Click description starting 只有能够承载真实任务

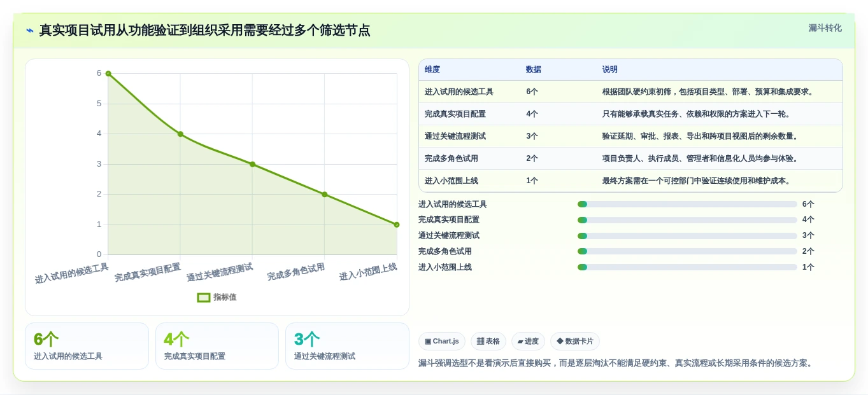point(697,114)
